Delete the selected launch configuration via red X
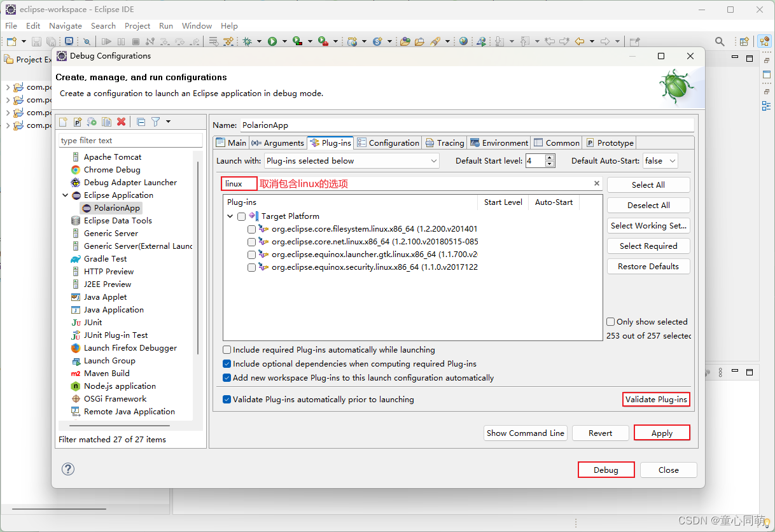775x532 pixels. click(122, 122)
